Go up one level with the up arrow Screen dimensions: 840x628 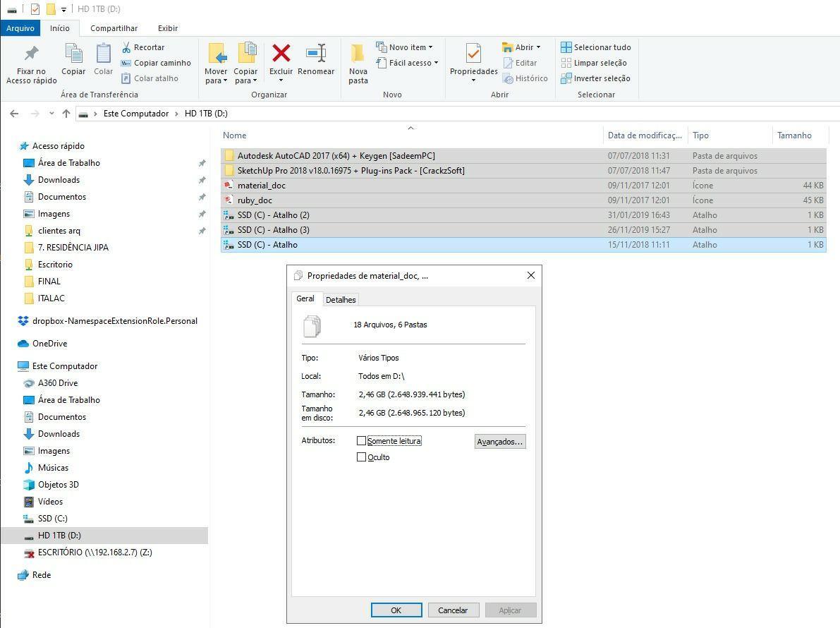(66, 114)
